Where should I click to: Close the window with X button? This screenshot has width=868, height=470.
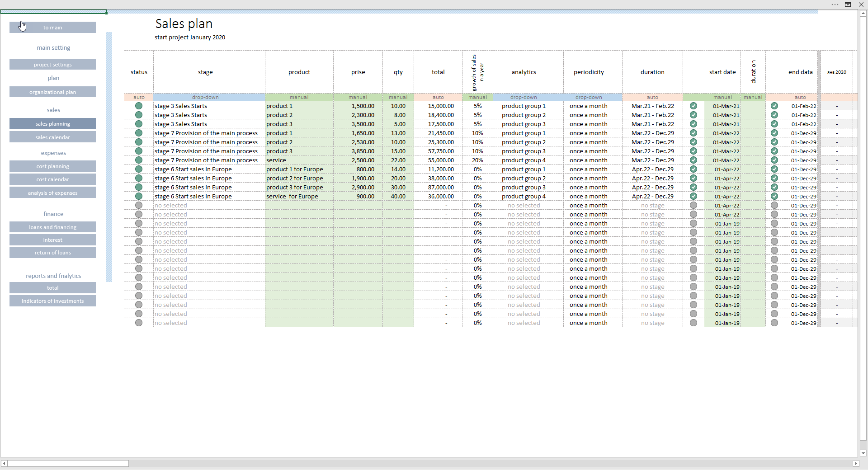click(x=861, y=5)
